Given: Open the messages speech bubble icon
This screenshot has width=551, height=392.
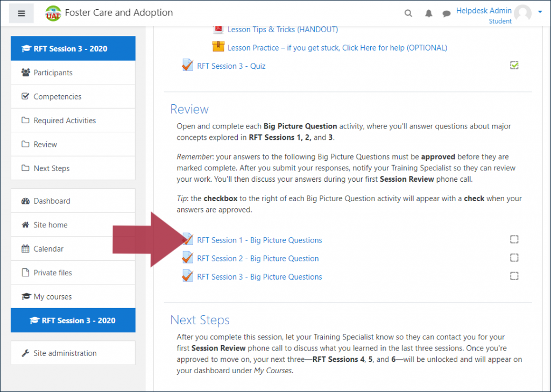Looking at the screenshot, I should 446,13.
